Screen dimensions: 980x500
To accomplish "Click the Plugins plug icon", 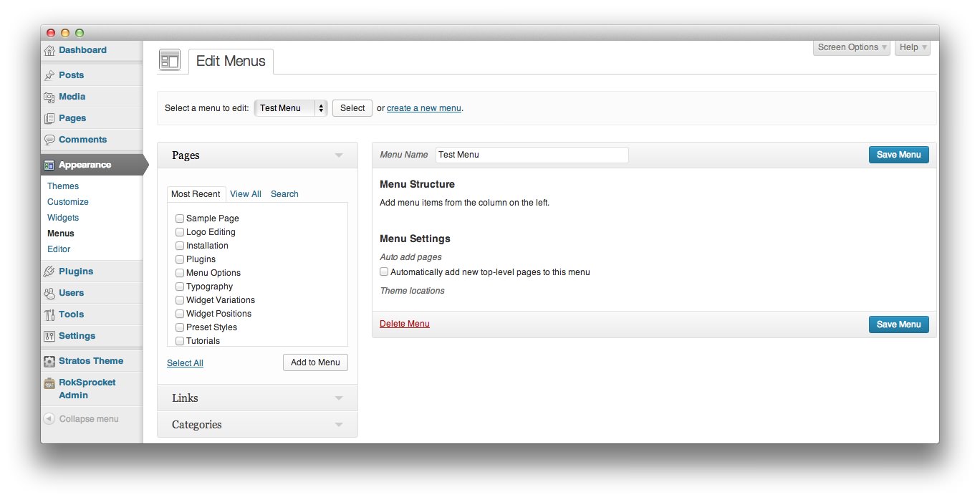I will point(49,271).
